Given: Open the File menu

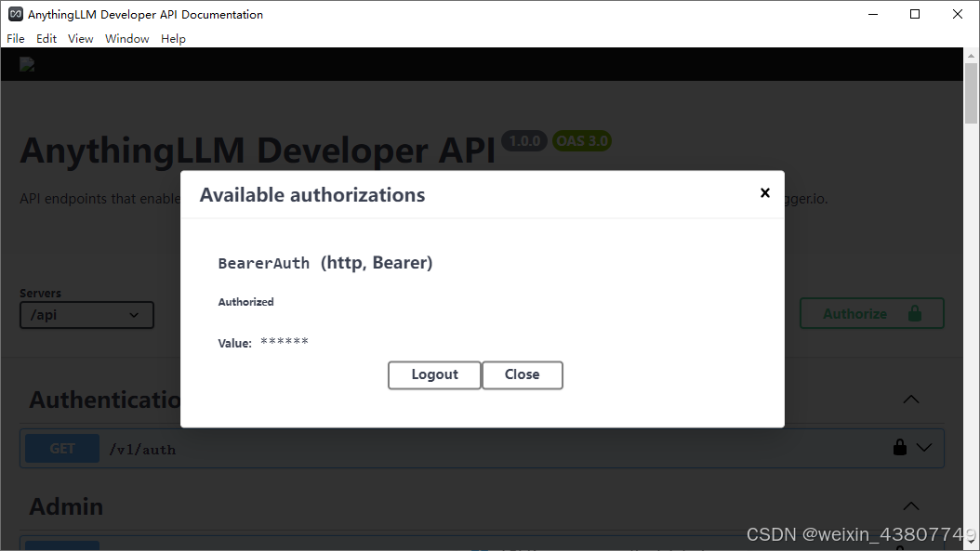Looking at the screenshot, I should pos(16,39).
